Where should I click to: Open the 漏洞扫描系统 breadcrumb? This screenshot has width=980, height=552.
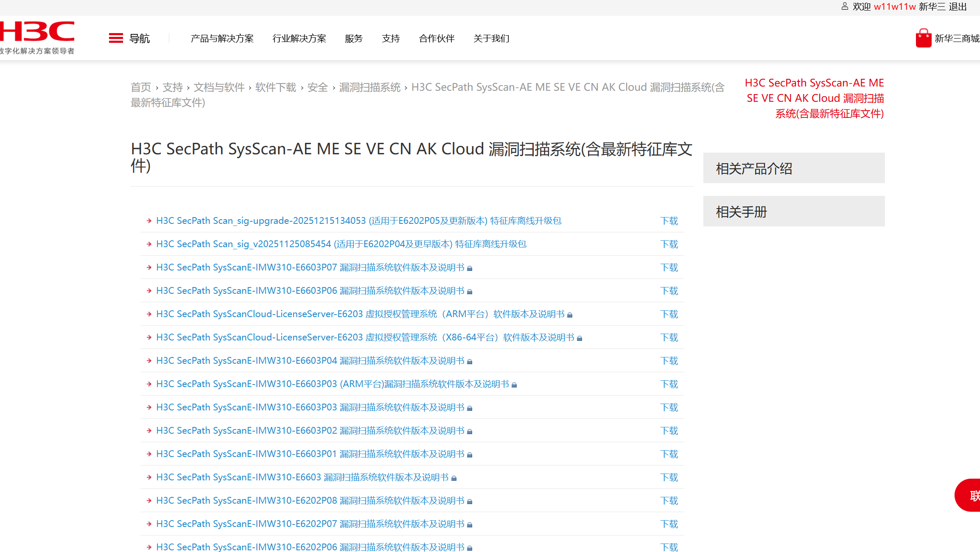click(370, 87)
